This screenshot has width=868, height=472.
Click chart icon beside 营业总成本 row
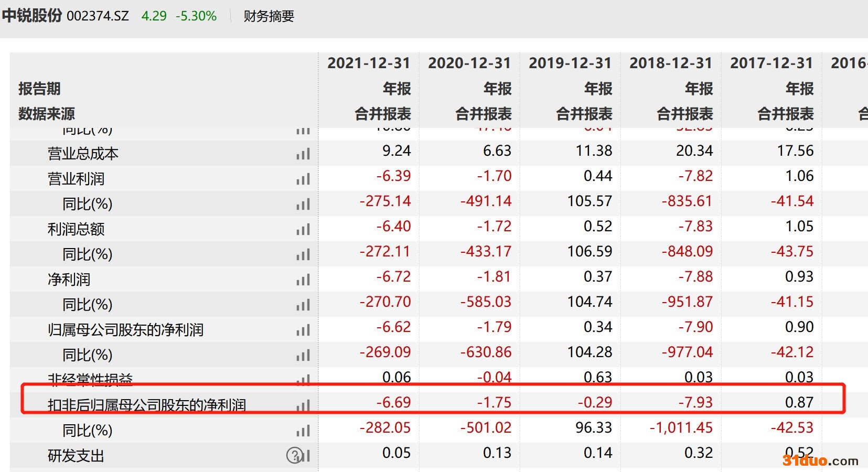[303, 154]
